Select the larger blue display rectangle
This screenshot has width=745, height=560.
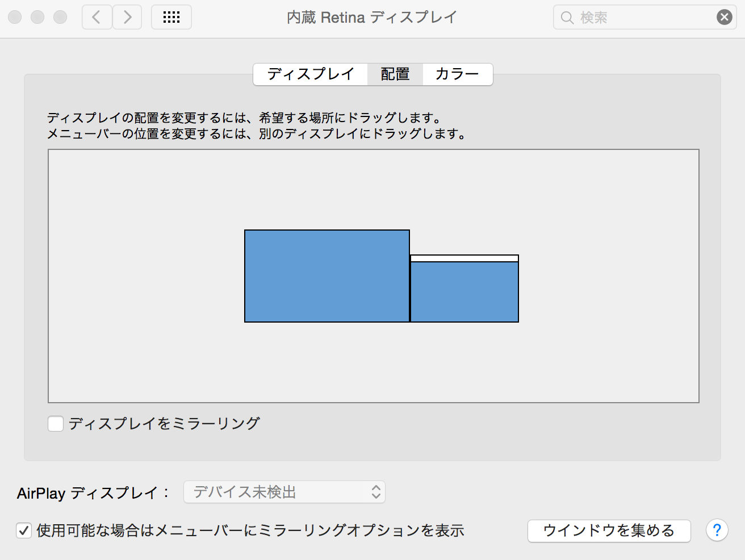coord(327,276)
